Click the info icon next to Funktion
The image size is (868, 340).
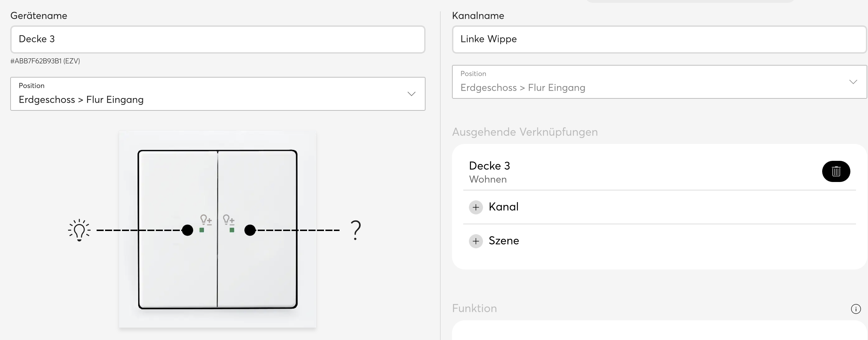point(856,309)
